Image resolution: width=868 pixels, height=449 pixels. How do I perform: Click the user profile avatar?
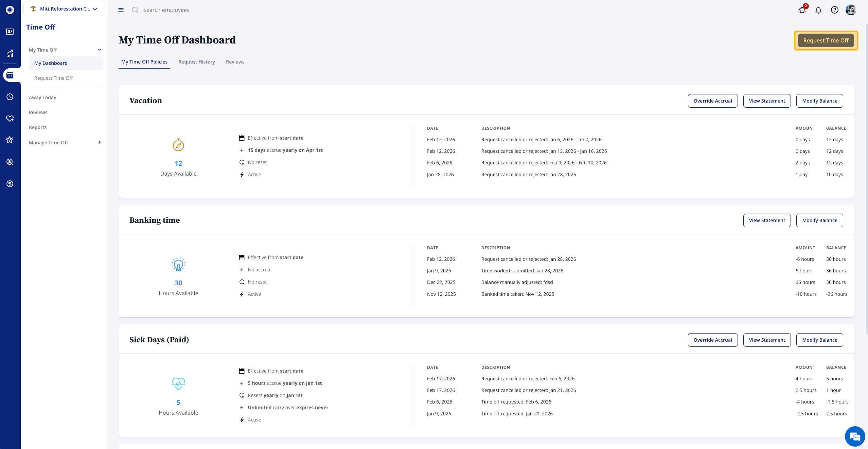tap(851, 10)
